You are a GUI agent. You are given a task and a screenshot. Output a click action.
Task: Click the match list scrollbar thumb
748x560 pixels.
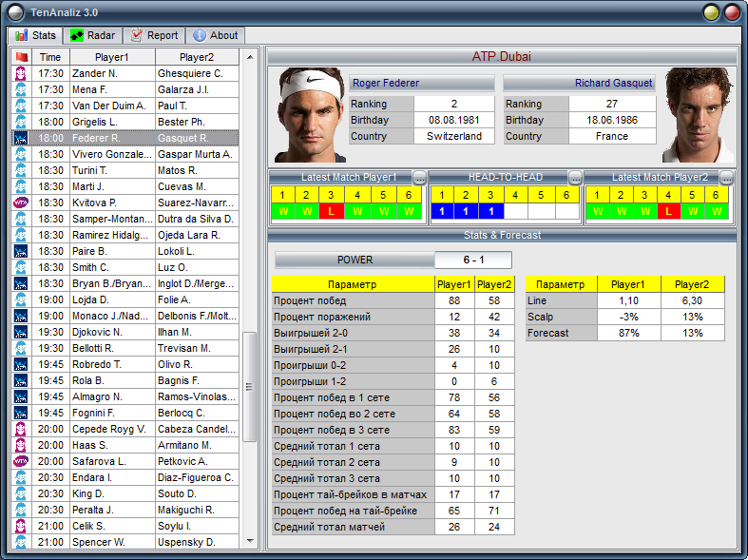pyautogui.click(x=250, y=387)
